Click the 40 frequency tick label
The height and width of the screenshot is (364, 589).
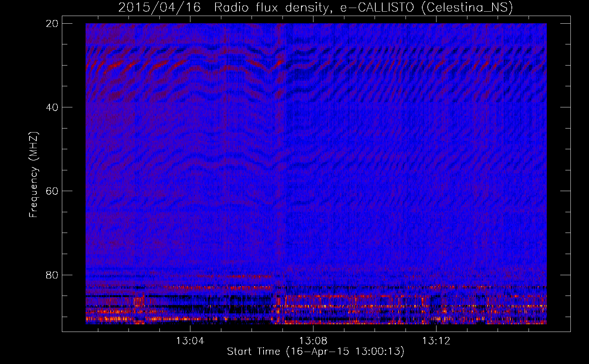[52, 107]
